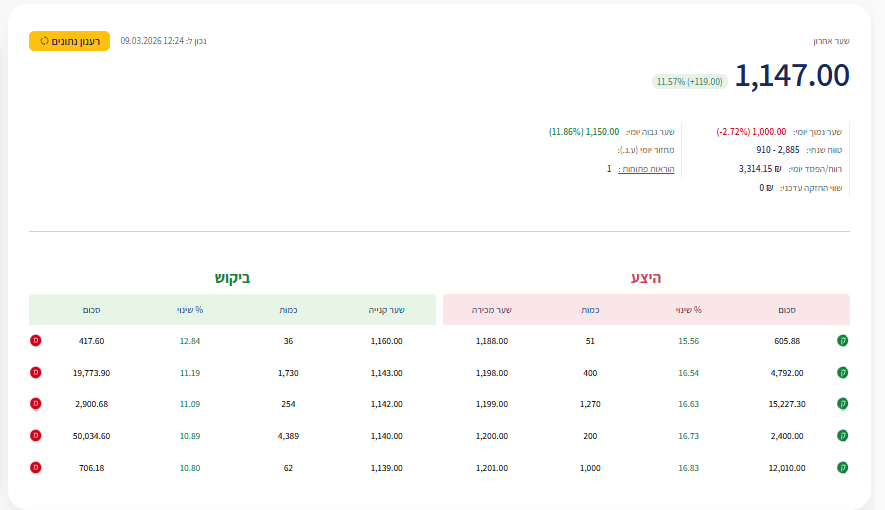The height and width of the screenshot is (510, 885).
Task: Click the red sell icon beside 417.60
Action: (36, 341)
